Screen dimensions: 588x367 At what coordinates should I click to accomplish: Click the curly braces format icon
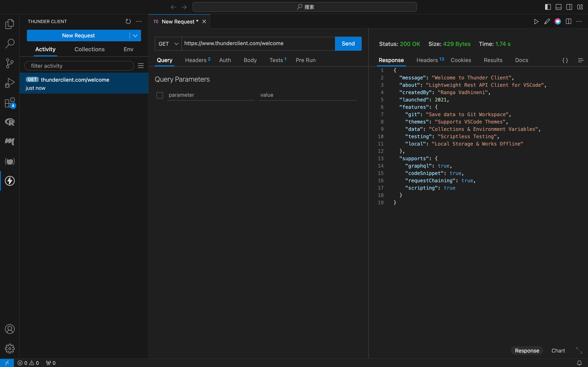tap(565, 60)
